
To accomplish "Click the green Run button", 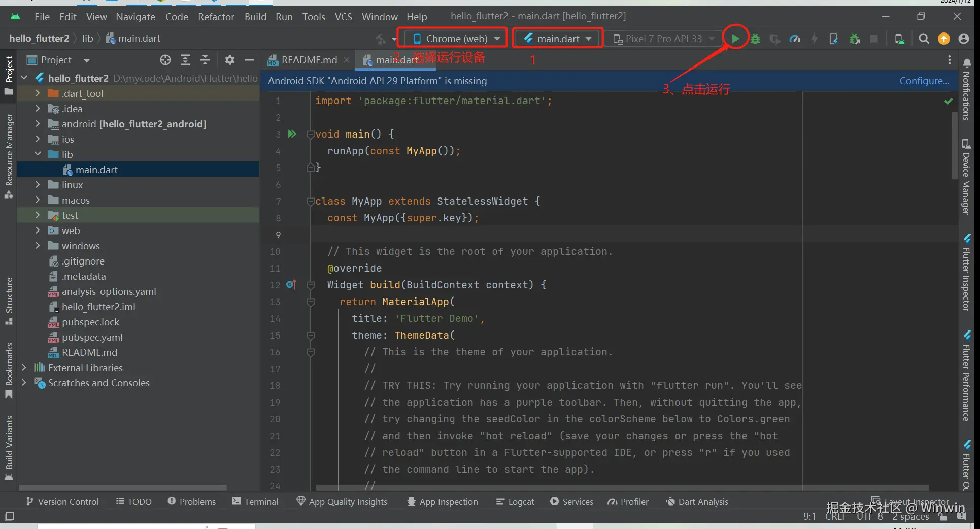I will (x=735, y=39).
